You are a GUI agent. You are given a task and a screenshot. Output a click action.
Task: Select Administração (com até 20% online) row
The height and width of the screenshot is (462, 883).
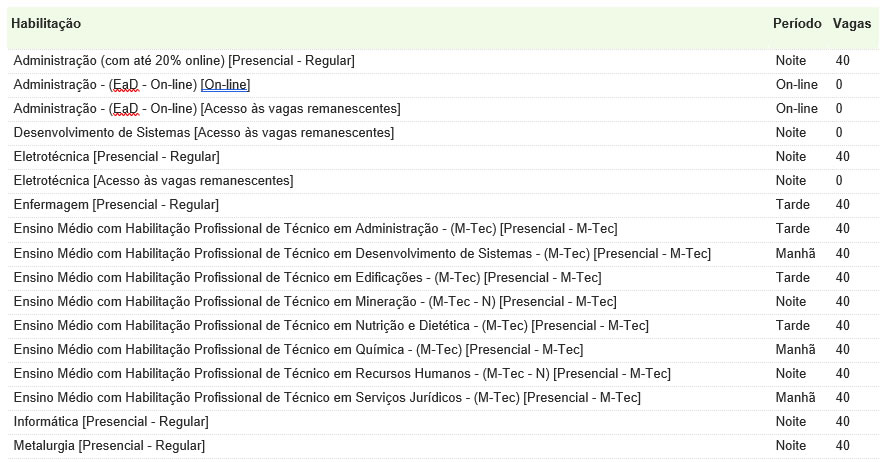pyautogui.click(x=184, y=61)
